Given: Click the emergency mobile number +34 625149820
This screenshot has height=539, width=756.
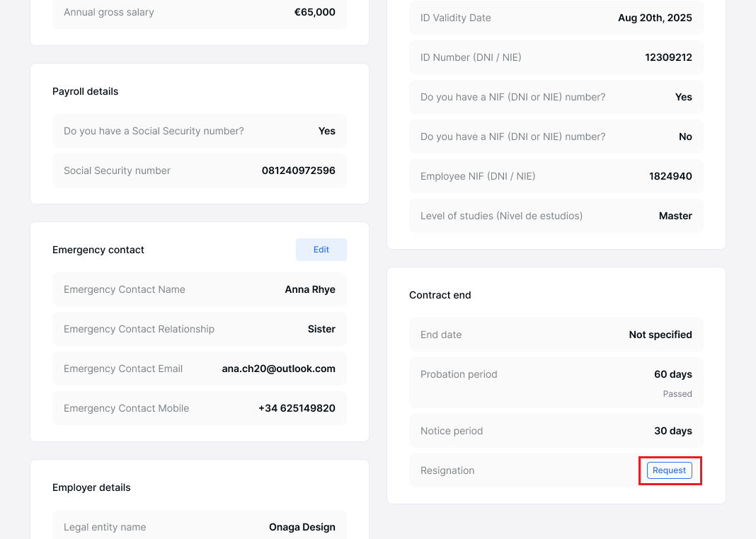Looking at the screenshot, I should click(x=297, y=408).
